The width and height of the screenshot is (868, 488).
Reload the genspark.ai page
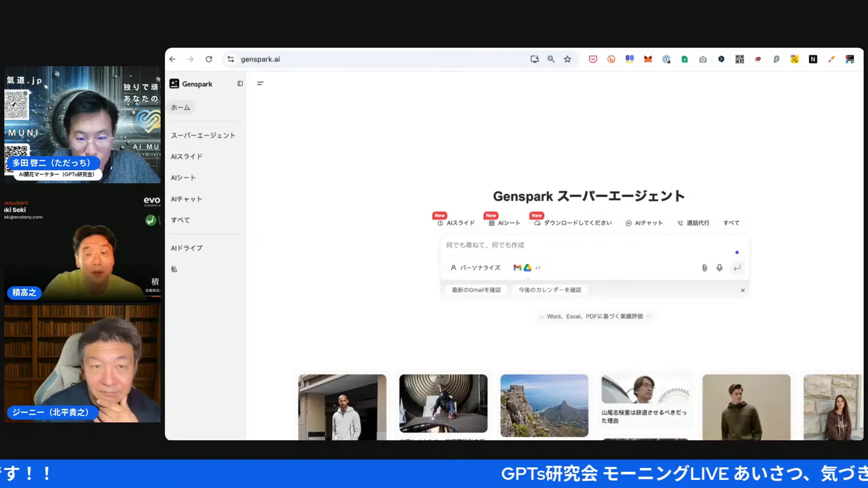(209, 59)
